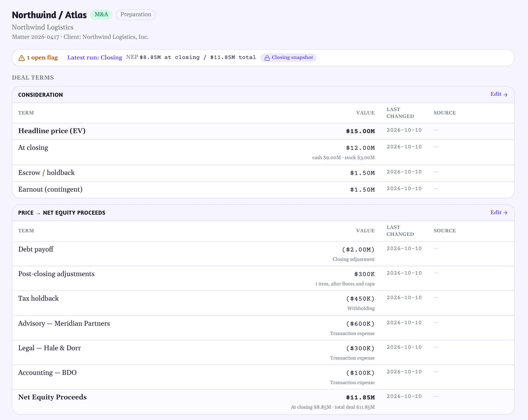
Task: Click the Northwind / Atlas page title
Action: (x=49, y=15)
